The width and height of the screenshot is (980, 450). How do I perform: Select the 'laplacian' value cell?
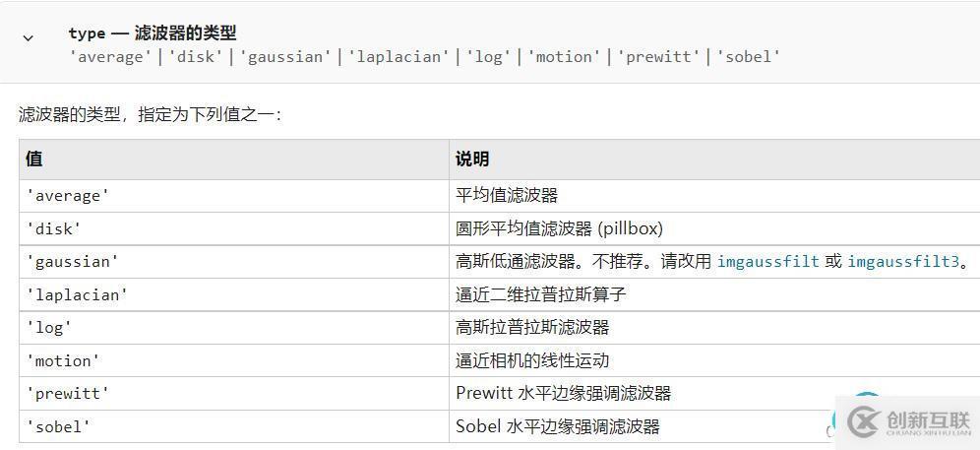click(234, 294)
